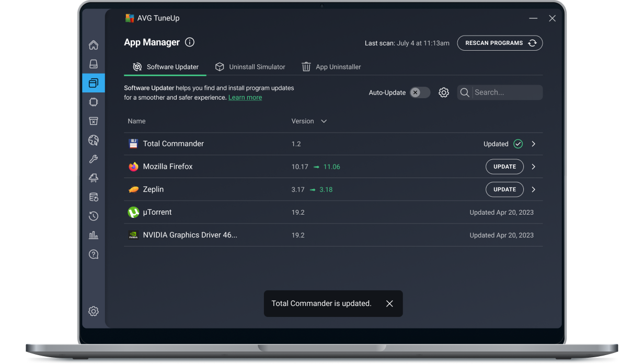This screenshot has height=364, width=644.
Task: Open the wrench repair sidebar icon
Action: tap(94, 159)
